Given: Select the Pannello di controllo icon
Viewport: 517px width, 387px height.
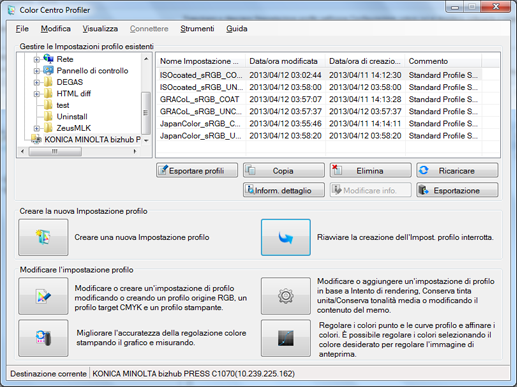Looking at the screenshot, I should [49, 70].
